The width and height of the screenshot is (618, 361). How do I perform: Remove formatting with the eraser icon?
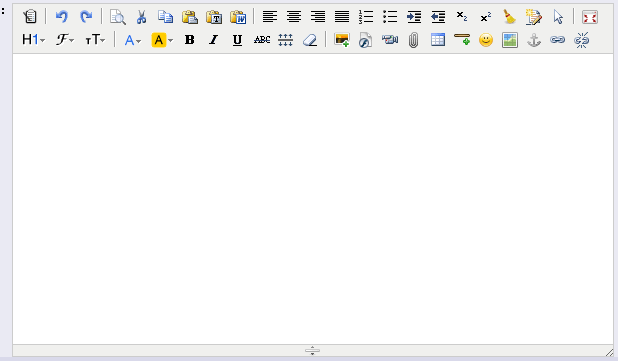click(x=310, y=40)
